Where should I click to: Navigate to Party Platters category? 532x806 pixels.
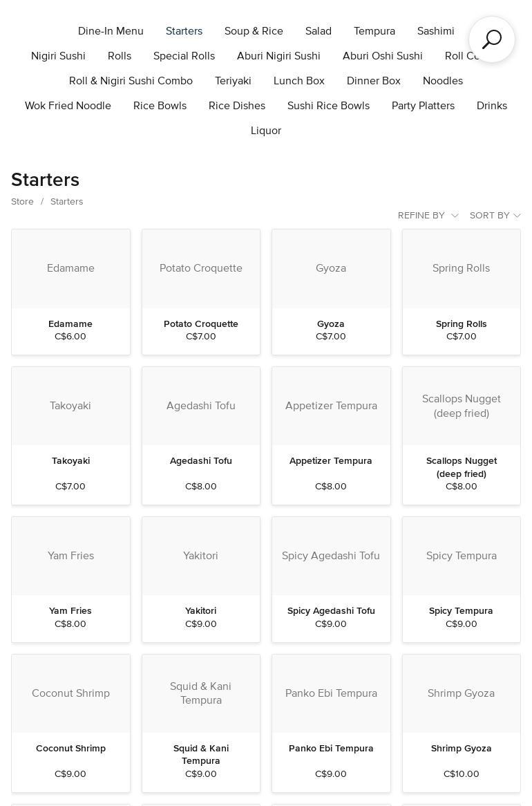(x=423, y=106)
